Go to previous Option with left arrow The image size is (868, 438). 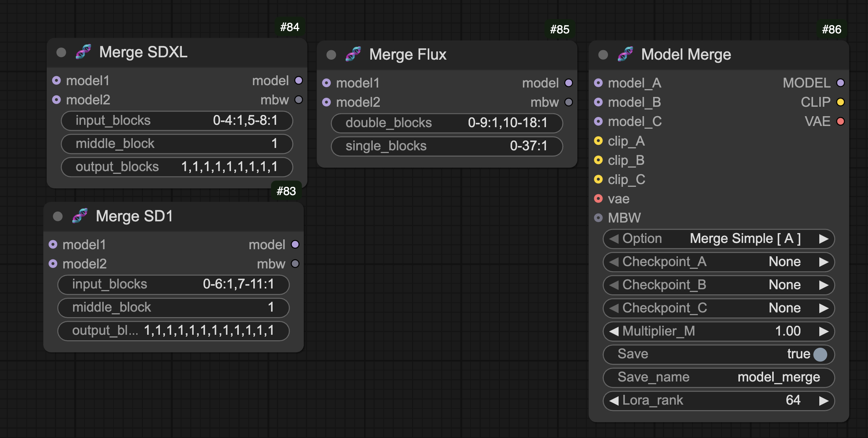point(614,239)
